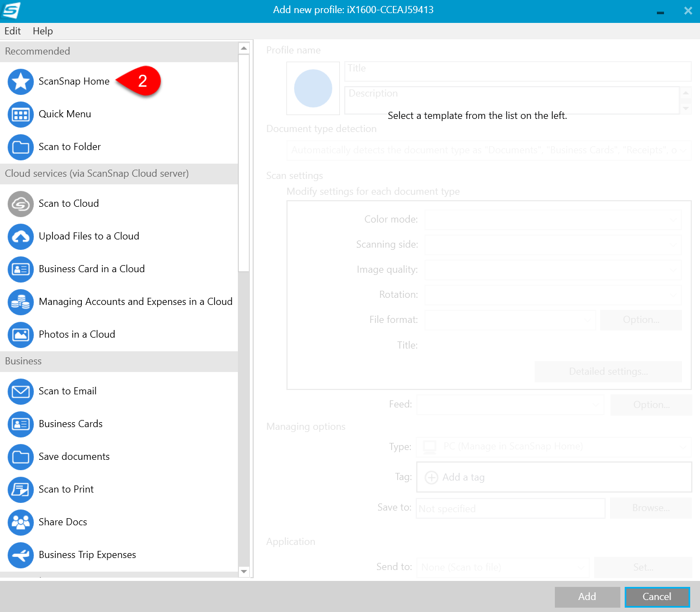The image size is (700, 612).
Task: Click inside the profile Title field
Action: click(518, 71)
